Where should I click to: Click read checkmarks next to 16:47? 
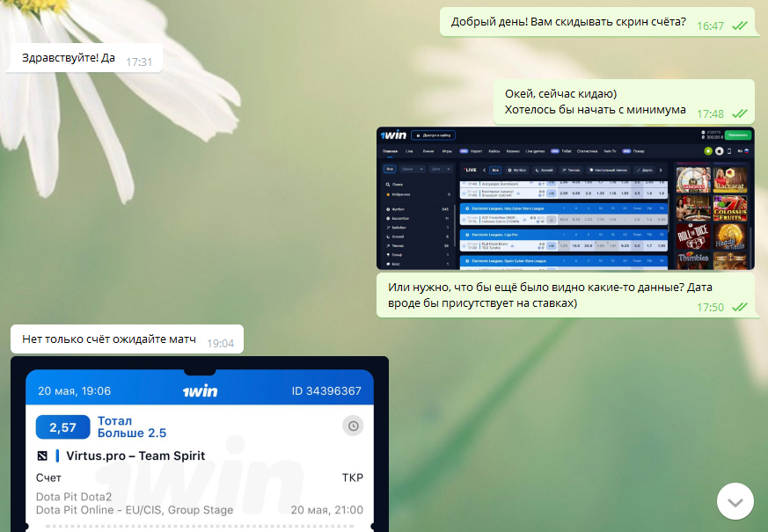click(x=740, y=26)
